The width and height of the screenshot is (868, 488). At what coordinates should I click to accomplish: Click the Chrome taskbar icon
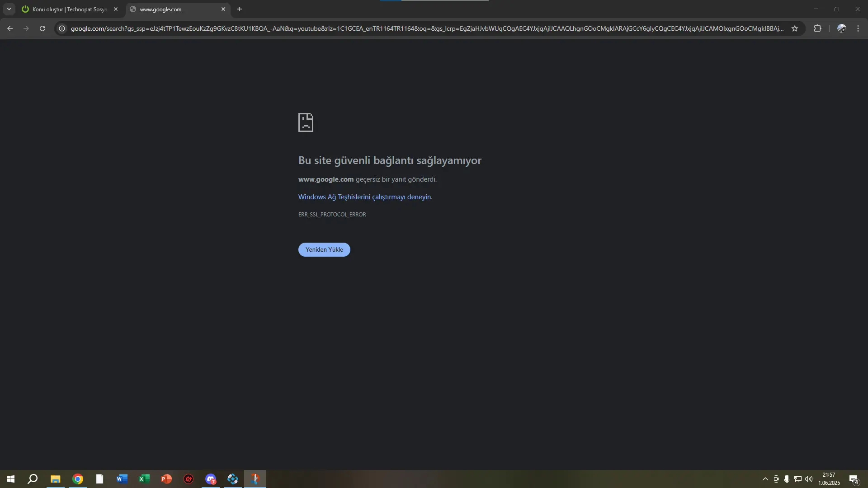pyautogui.click(x=78, y=479)
